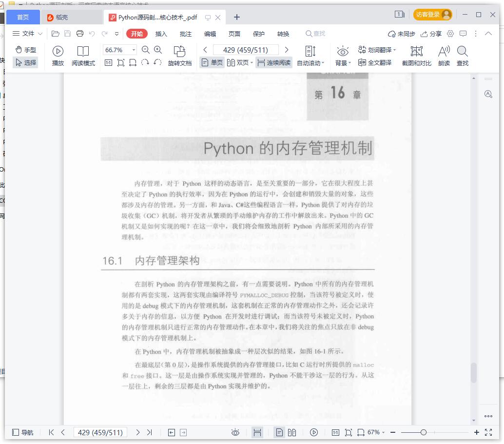Click ribbon page number field 429 (459/511)
The image size is (504, 444).
[x=246, y=50]
